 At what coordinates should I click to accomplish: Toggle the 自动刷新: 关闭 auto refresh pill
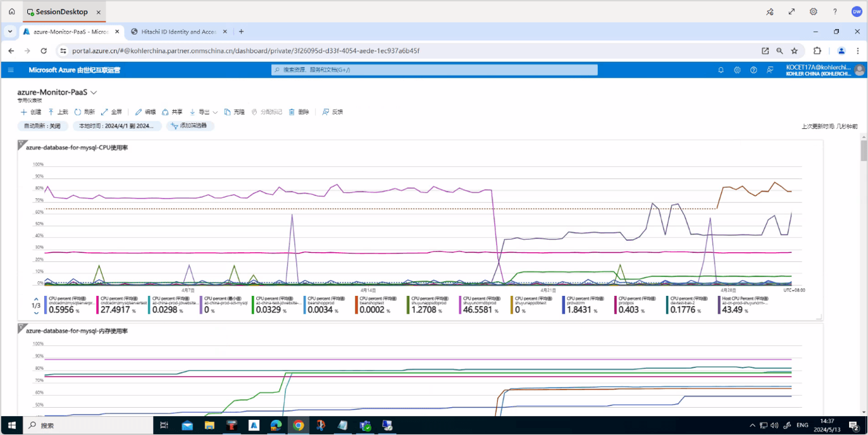coord(42,126)
